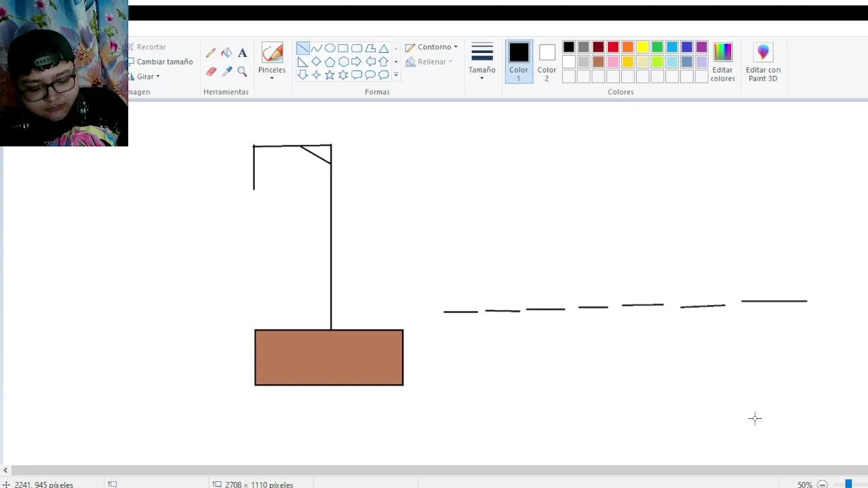The height and width of the screenshot is (488, 868).
Task: Select the Left arrow shape
Action: tap(370, 62)
